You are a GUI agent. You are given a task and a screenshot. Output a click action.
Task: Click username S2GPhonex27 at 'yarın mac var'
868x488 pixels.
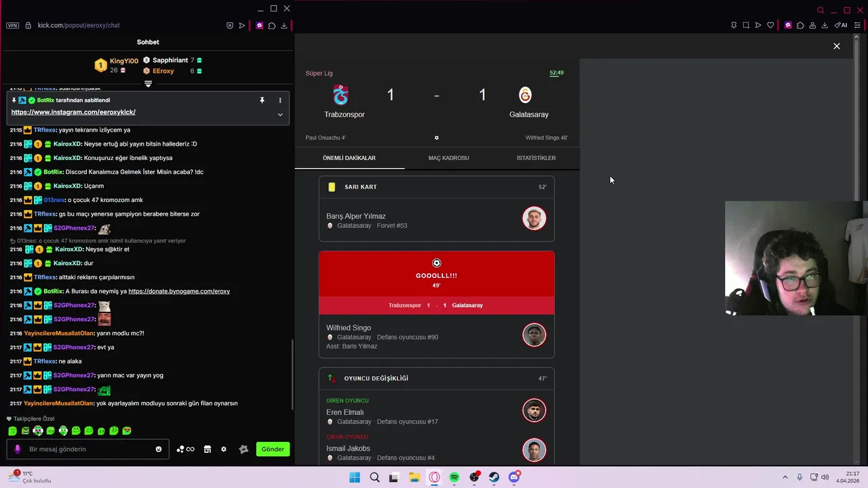point(74,375)
